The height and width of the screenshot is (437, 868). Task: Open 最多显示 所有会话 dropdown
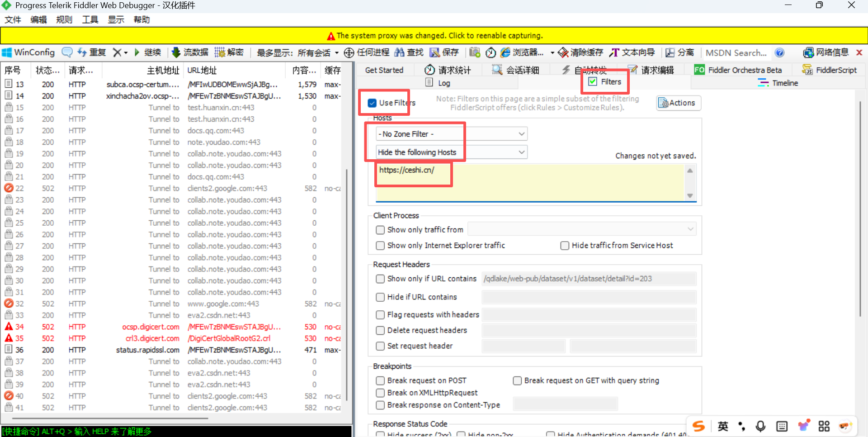pyautogui.click(x=298, y=52)
